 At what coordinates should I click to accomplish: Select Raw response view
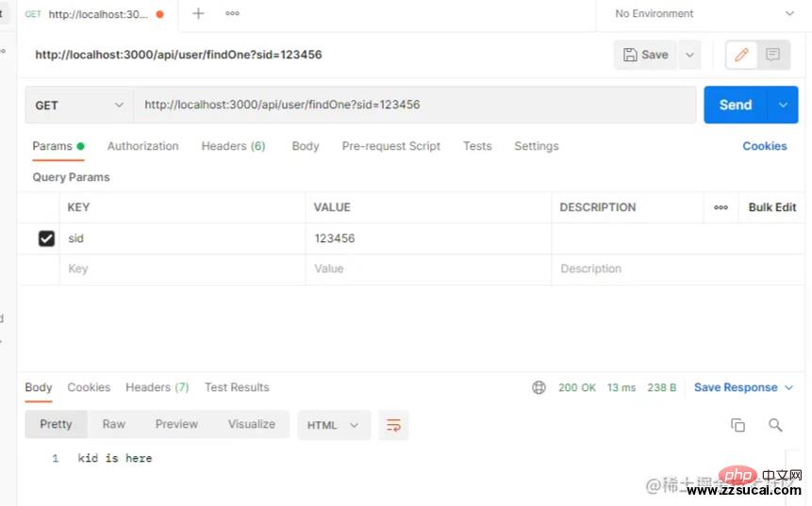point(114,424)
